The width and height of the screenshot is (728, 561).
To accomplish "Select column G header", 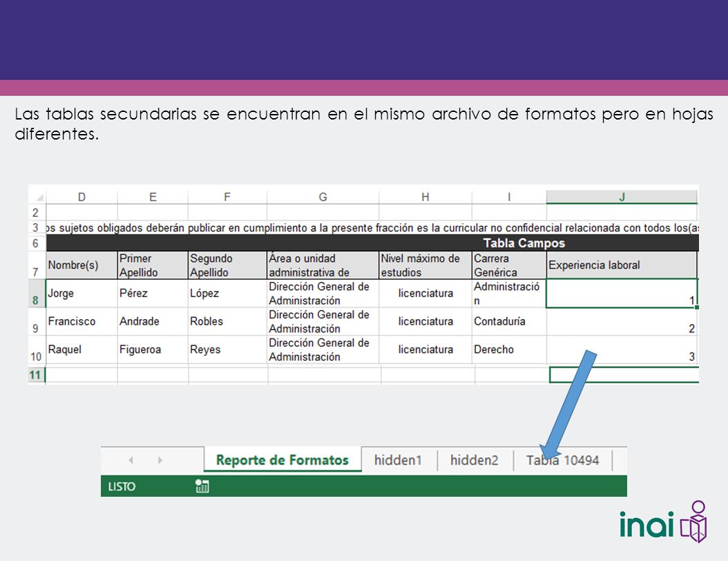I will 323,197.
